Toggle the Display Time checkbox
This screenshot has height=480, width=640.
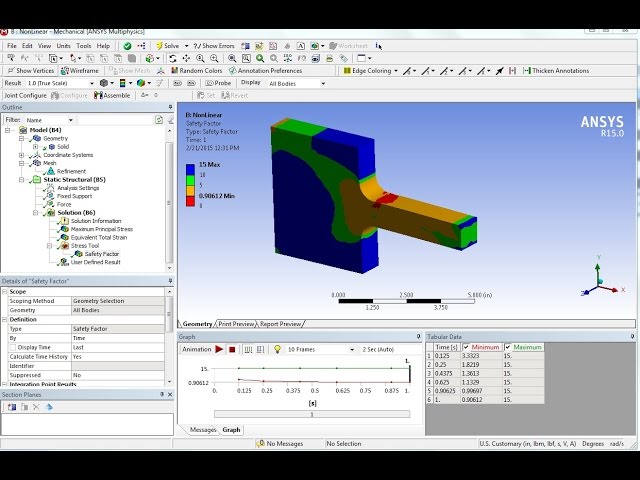13,347
